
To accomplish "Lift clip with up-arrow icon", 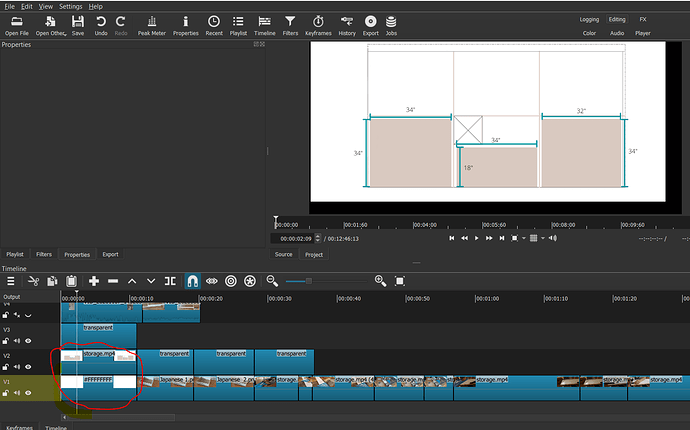I will [x=132, y=281].
